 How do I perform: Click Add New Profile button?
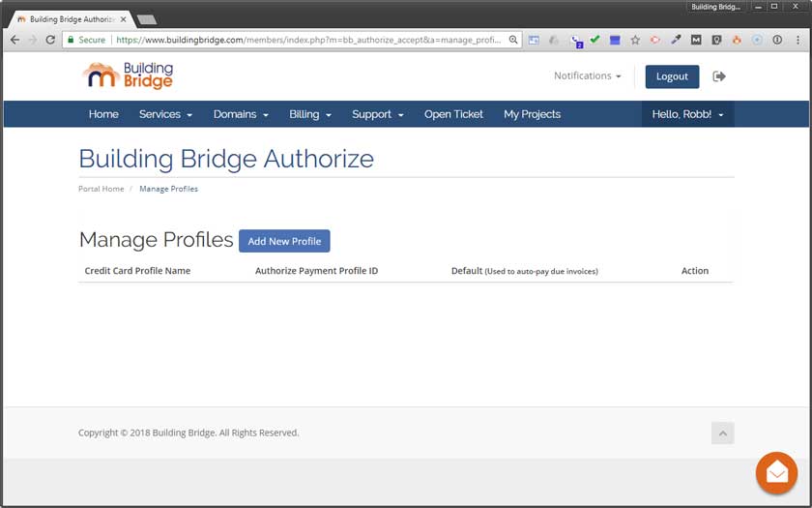click(x=284, y=241)
